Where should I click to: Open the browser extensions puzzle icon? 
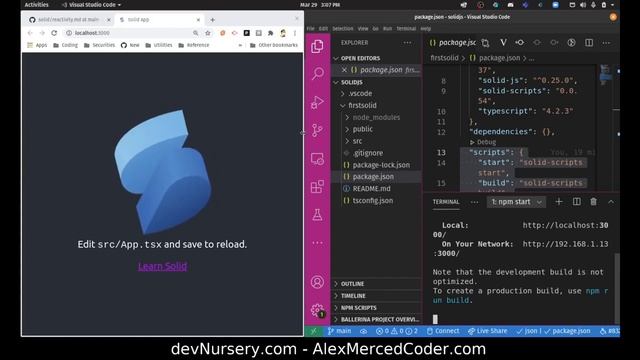[x=270, y=33]
